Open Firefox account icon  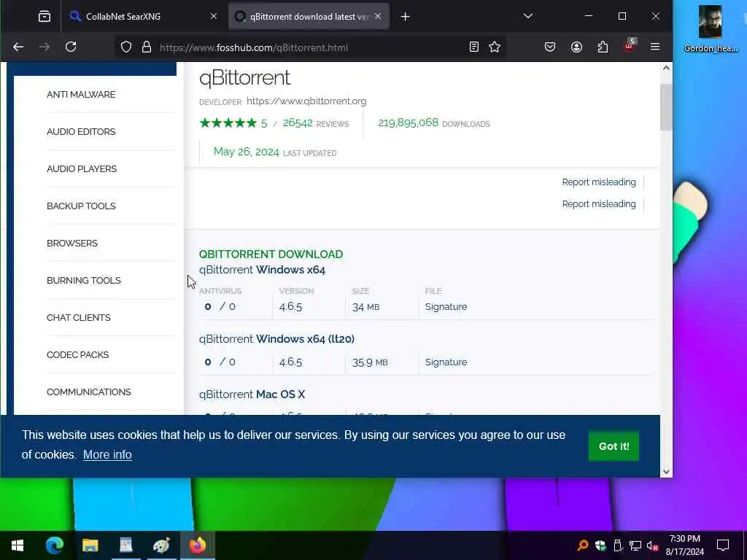[x=576, y=47]
